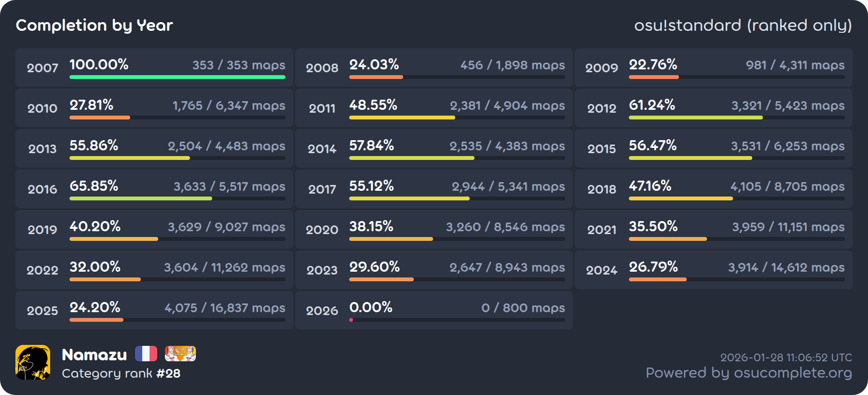Click the 2024 year label
The width and height of the screenshot is (868, 395).
click(x=601, y=270)
